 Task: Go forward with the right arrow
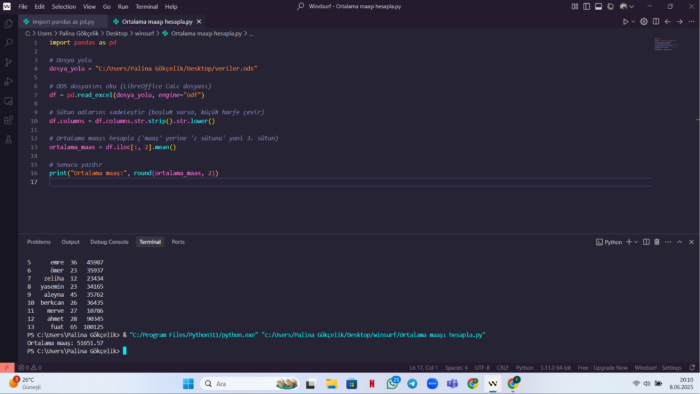(679, 21)
